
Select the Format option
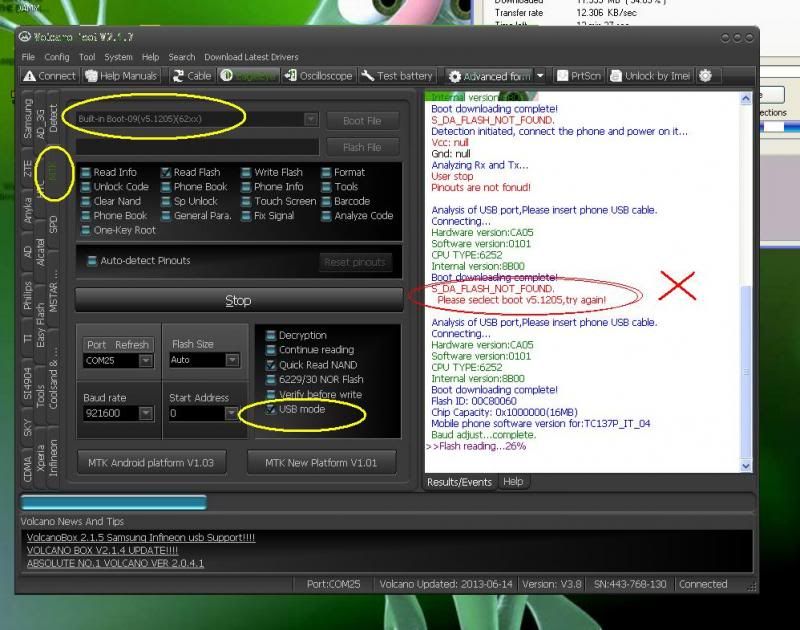click(343, 172)
